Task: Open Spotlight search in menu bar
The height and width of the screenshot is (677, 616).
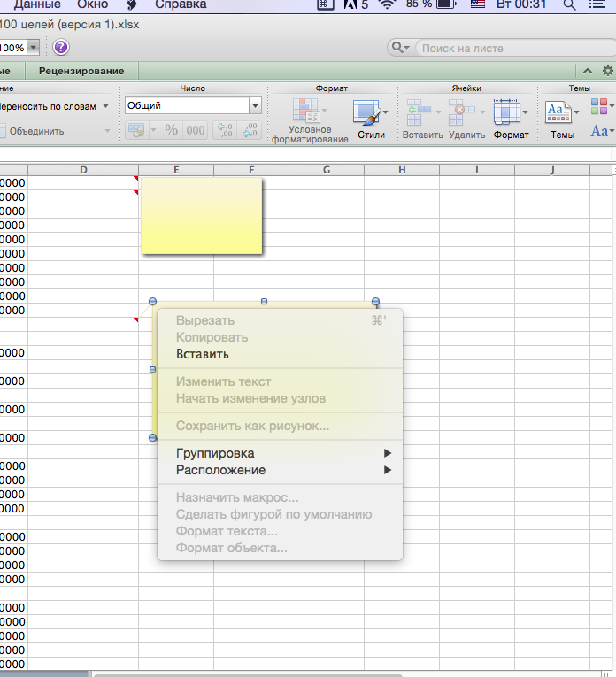Action: point(569,4)
